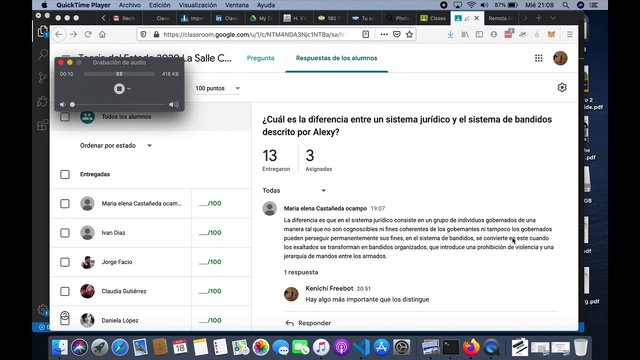Go to the browser home page

102,35
